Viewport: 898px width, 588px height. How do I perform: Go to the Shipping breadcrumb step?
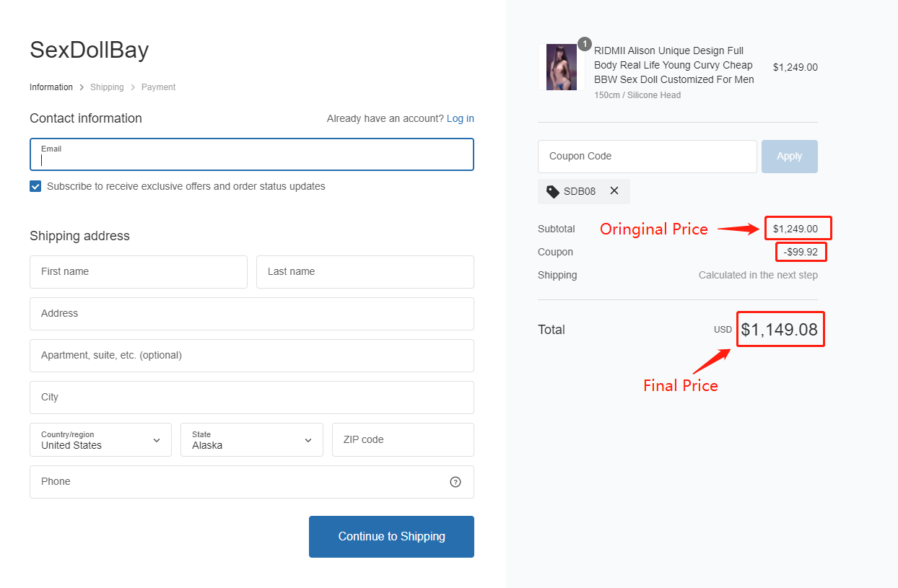[107, 87]
